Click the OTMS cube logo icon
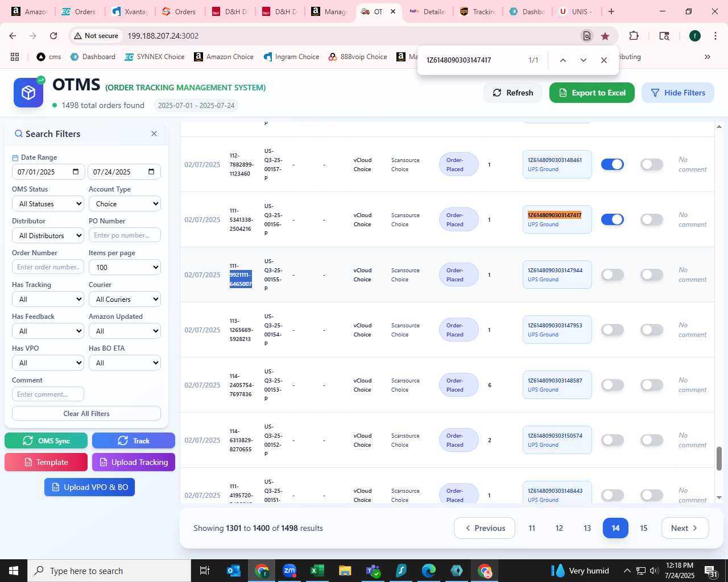728x582 pixels. pyautogui.click(x=28, y=93)
